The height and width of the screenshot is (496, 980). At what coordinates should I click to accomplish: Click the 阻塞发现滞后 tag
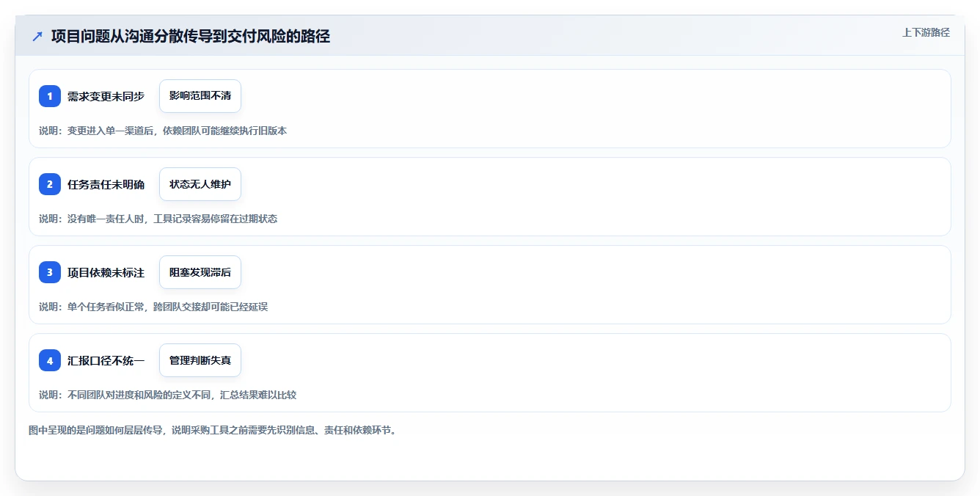200,272
